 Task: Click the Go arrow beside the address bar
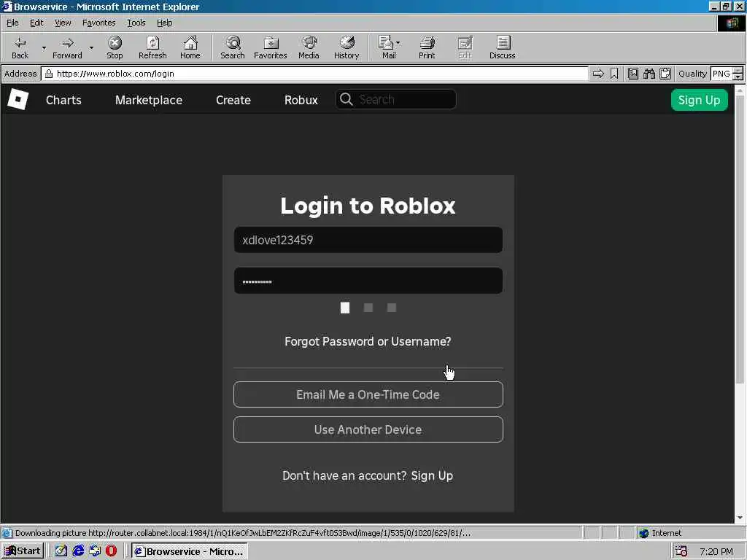598,74
